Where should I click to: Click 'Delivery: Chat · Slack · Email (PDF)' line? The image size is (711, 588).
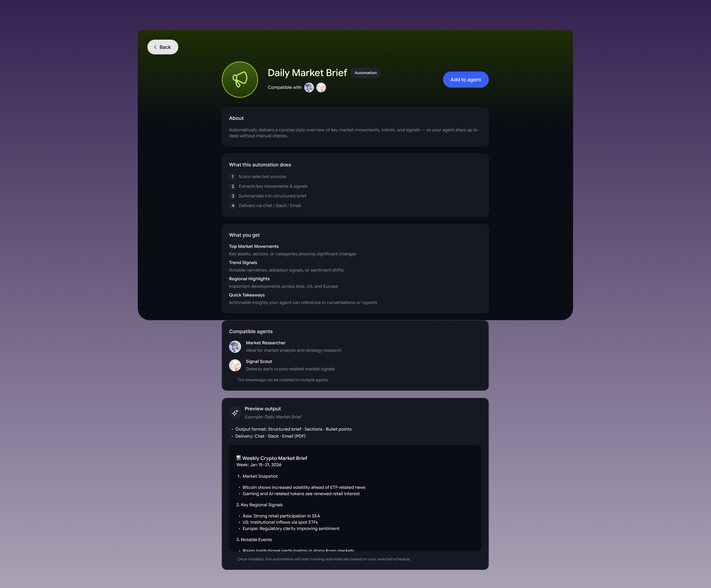click(270, 436)
